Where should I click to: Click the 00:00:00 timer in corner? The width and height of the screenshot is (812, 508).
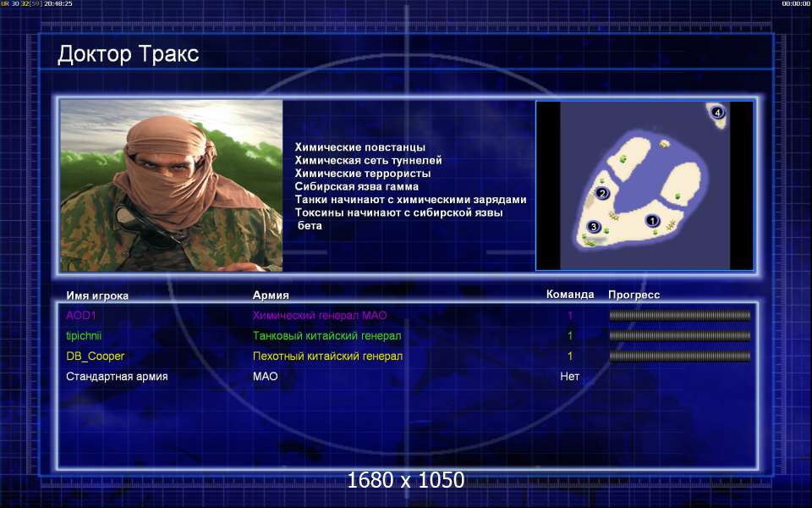click(x=797, y=3)
